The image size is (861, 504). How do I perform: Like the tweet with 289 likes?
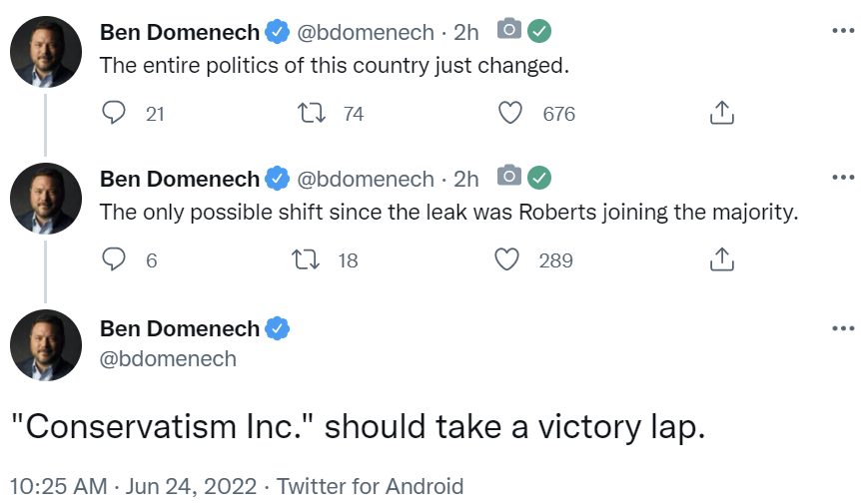pyautogui.click(x=506, y=259)
